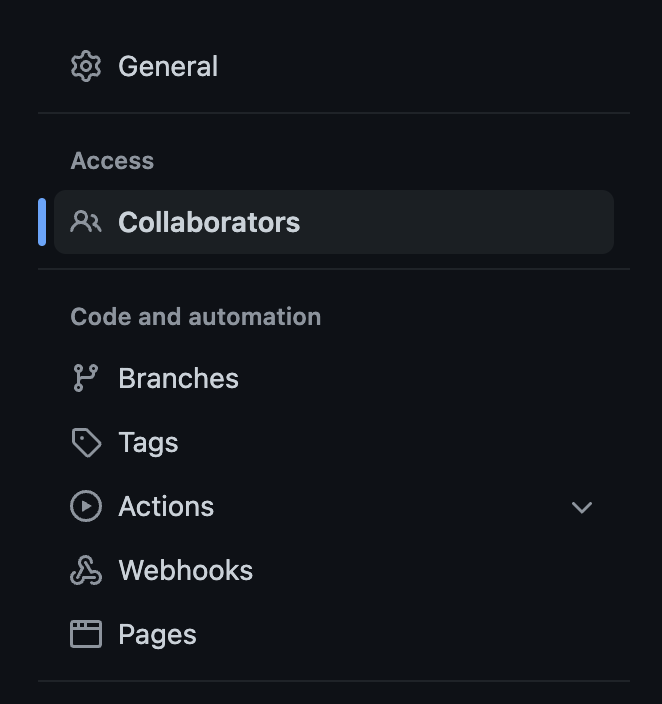This screenshot has height=704, width=662.
Task: Click the Access section heading
Action: (112, 161)
